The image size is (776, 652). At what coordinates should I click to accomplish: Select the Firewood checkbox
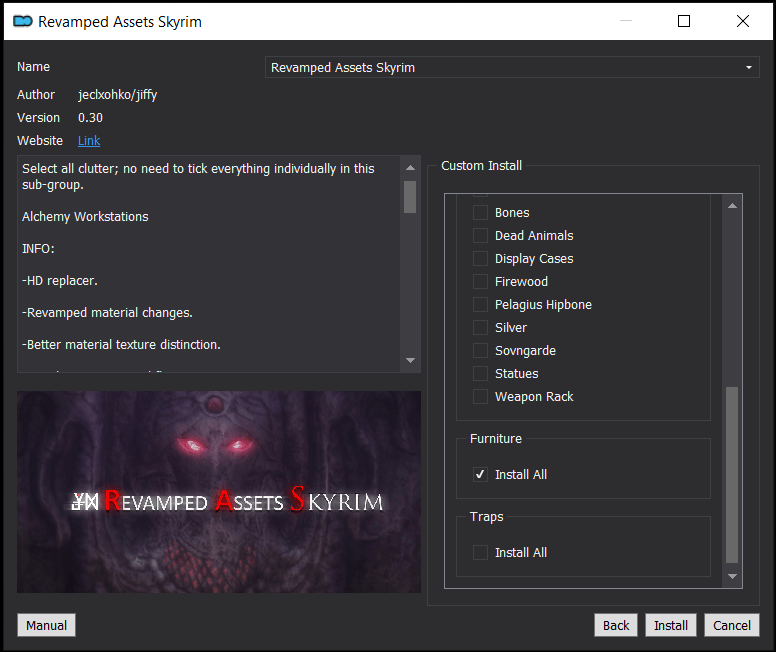click(x=480, y=282)
